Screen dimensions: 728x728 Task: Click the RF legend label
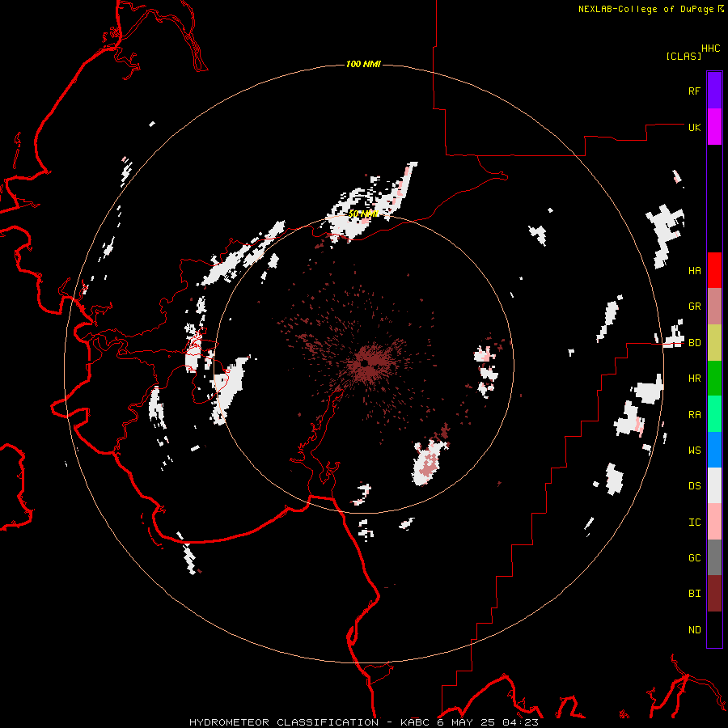click(694, 91)
